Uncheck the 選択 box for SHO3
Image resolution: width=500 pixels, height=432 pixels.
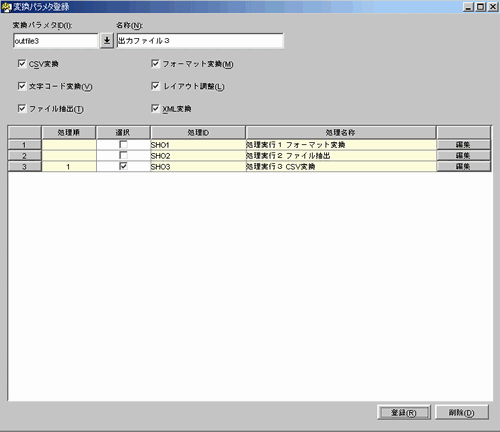pyautogui.click(x=123, y=166)
